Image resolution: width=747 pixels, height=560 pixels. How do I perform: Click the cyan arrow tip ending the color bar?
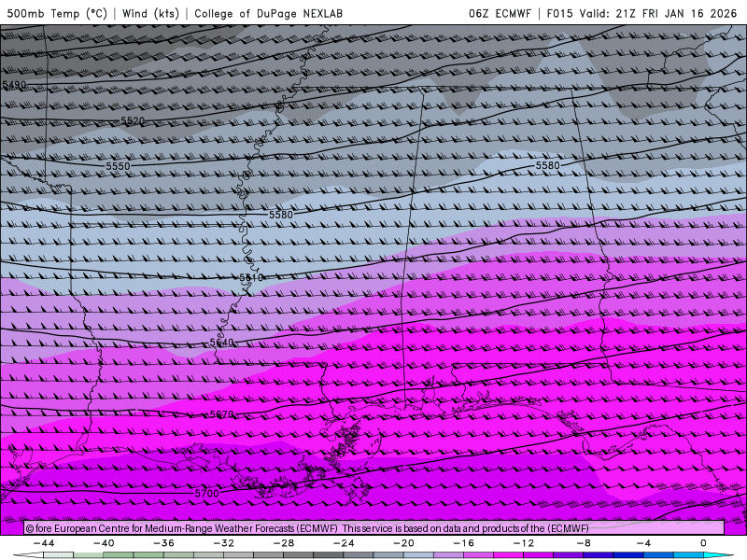click(719, 555)
